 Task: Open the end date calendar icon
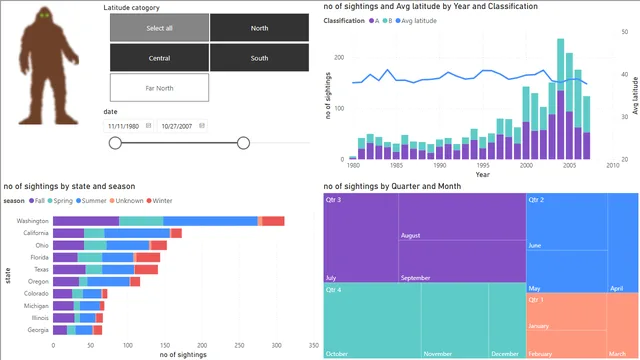[202, 126]
